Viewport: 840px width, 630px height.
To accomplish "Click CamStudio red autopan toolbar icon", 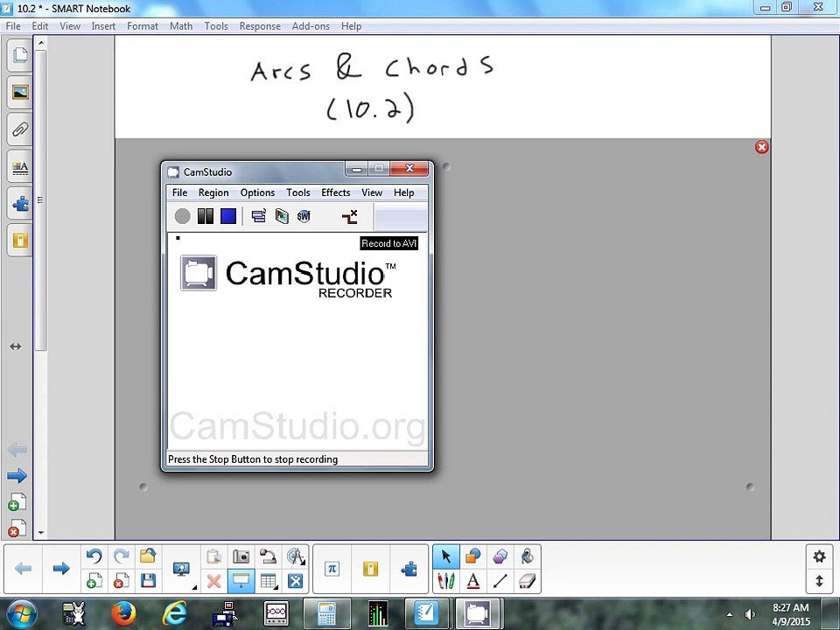I will point(349,216).
